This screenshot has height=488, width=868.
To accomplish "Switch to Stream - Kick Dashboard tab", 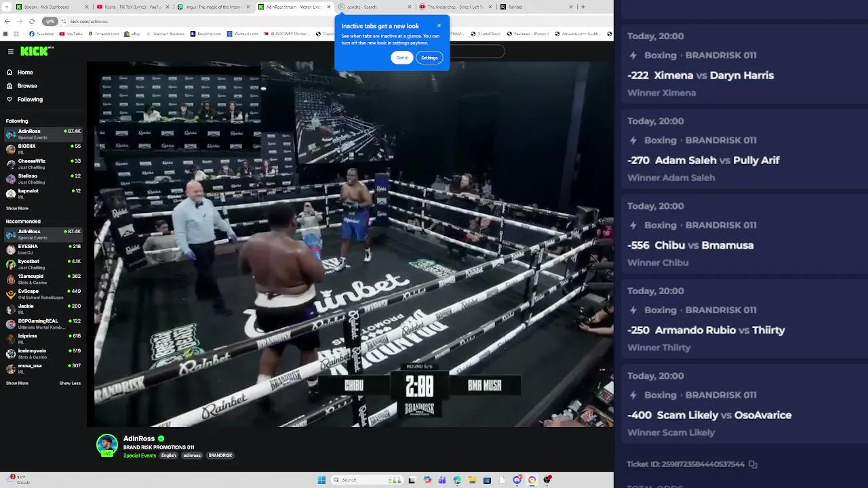I will (x=53, y=7).
